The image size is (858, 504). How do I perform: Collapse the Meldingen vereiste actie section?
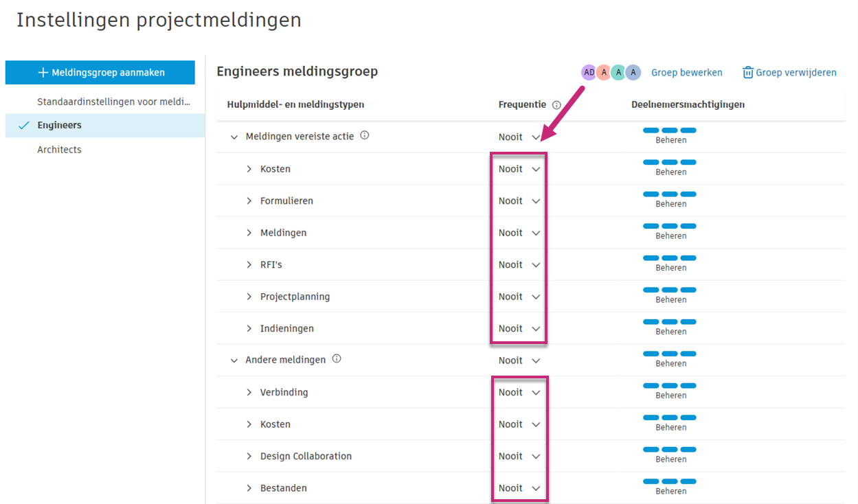(x=234, y=137)
